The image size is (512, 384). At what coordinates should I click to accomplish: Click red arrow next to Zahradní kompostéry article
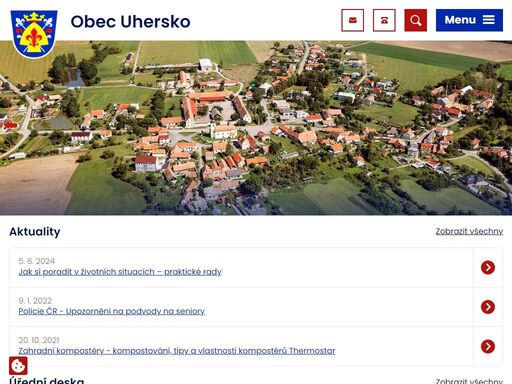click(488, 347)
